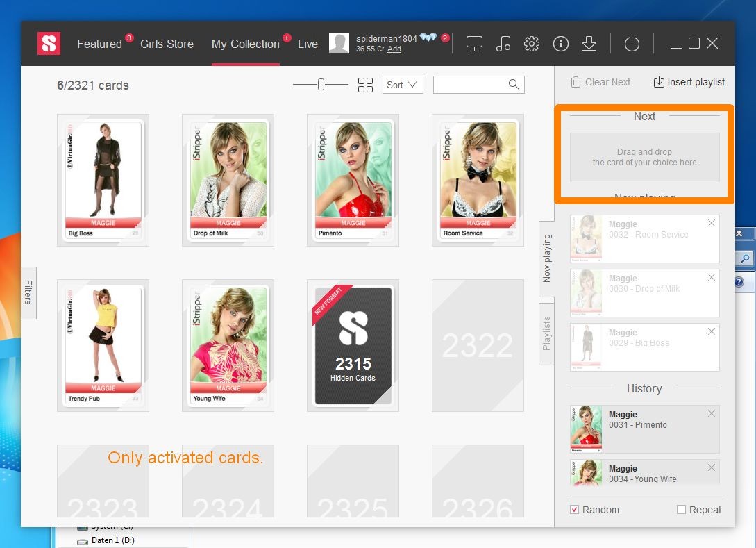This screenshot has height=548, width=756.
Task: Select the Trendy Pub card
Action: (x=103, y=345)
